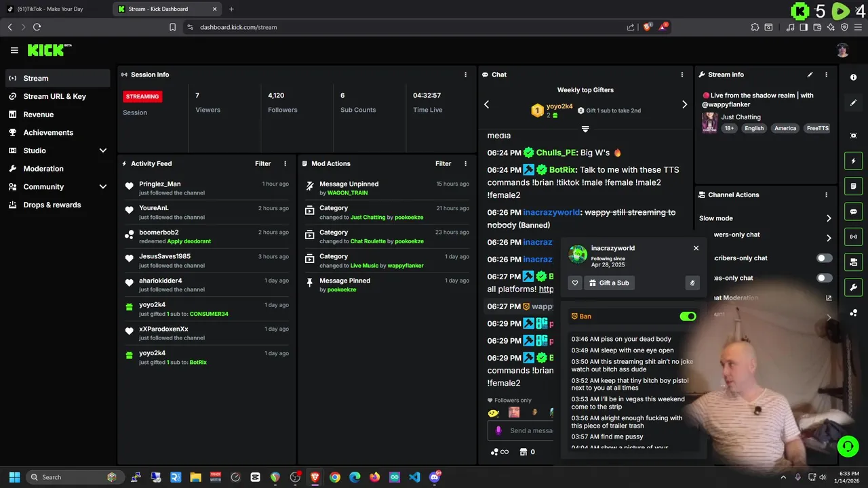Switch to the TikTok browser tab

click(56, 9)
